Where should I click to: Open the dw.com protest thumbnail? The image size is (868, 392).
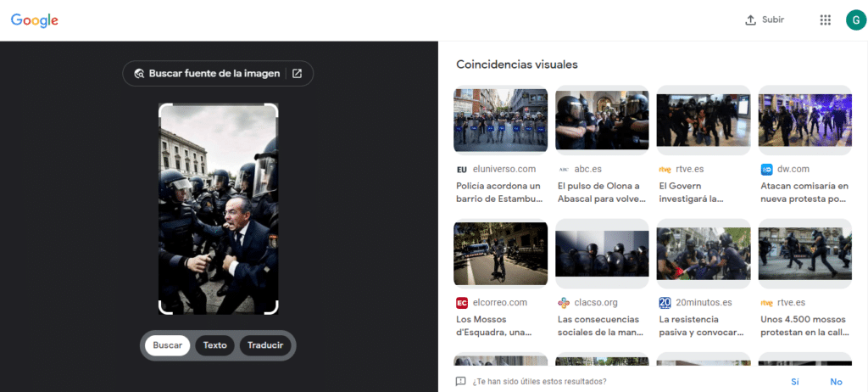[x=804, y=120]
